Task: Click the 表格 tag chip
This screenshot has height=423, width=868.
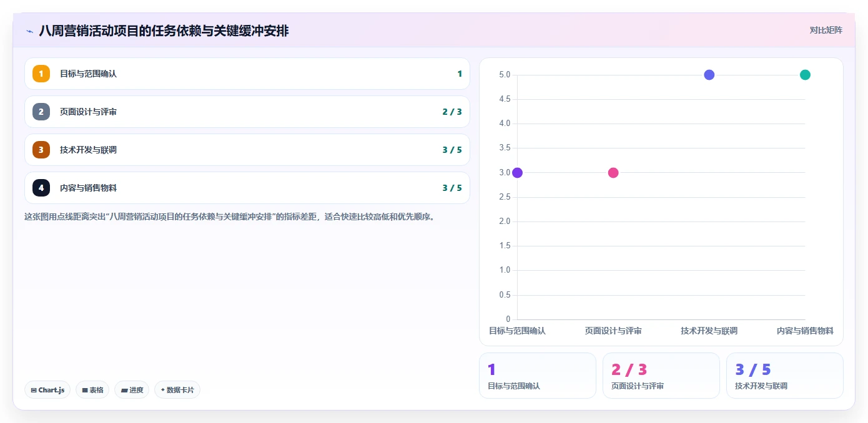Action: tap(92, 390)
